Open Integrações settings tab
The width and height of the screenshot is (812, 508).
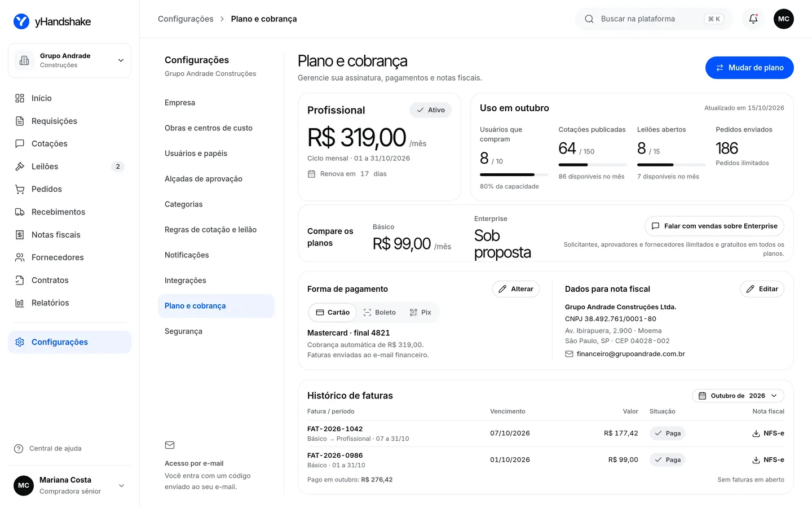click(216, 281)
